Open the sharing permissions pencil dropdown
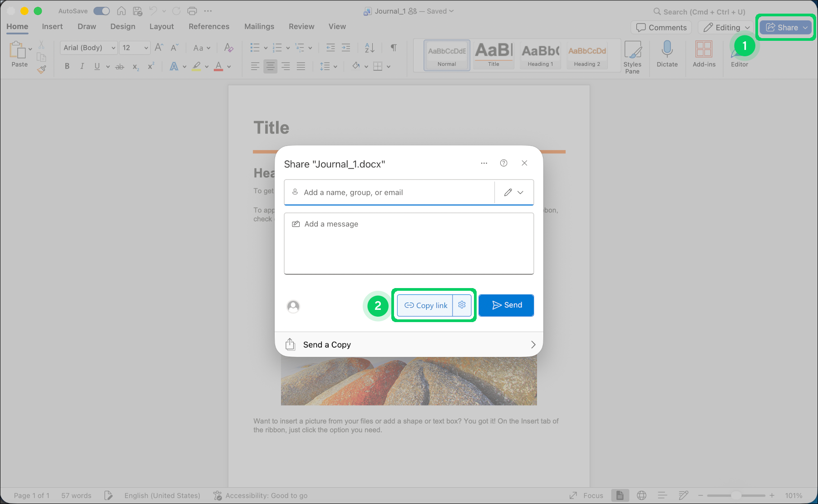 pos(513,192)
